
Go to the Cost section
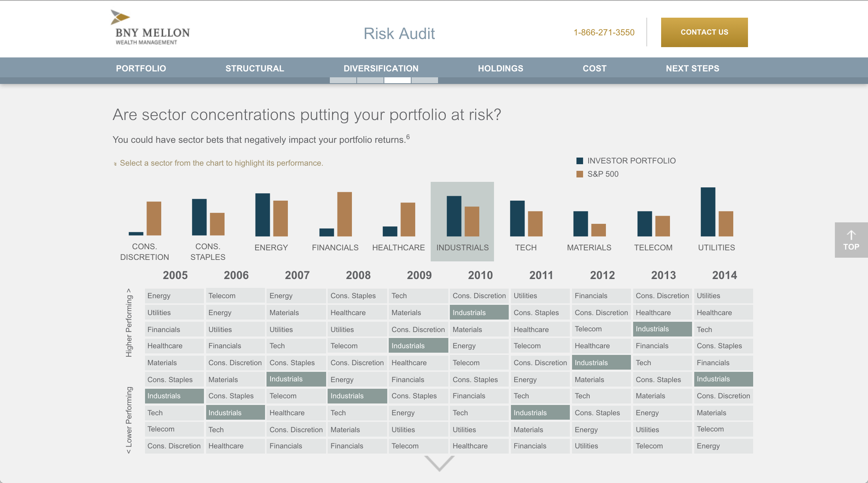click(x=594, y=68)
